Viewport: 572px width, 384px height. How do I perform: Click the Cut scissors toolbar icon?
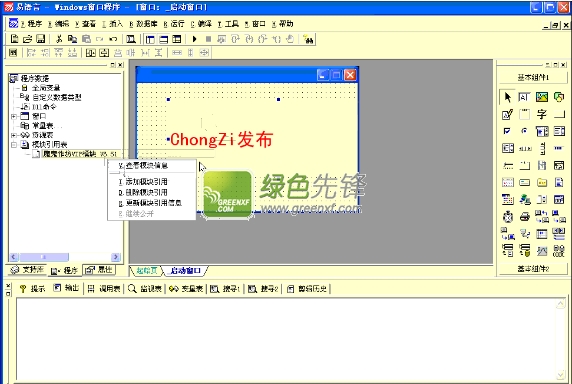coord(59,39)
